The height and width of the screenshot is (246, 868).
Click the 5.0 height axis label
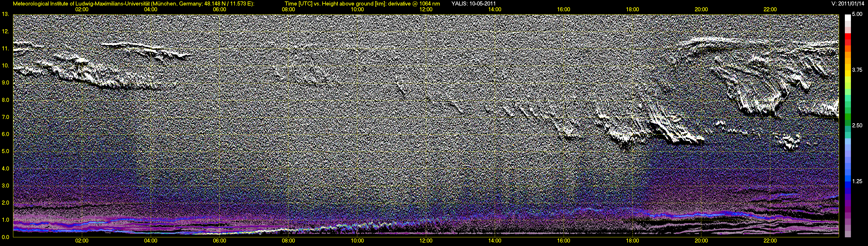(5, 151)
